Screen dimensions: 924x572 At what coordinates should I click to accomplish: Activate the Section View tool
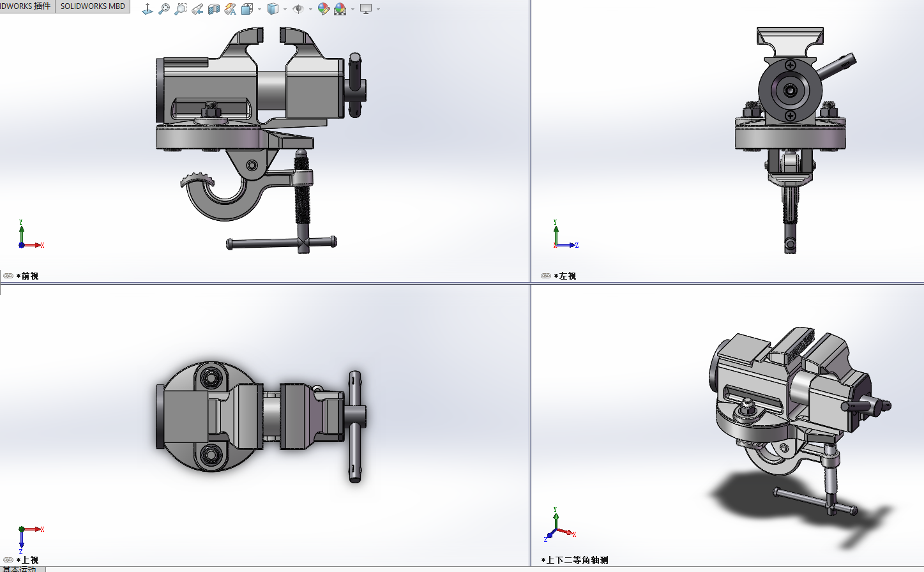[214, 9]
